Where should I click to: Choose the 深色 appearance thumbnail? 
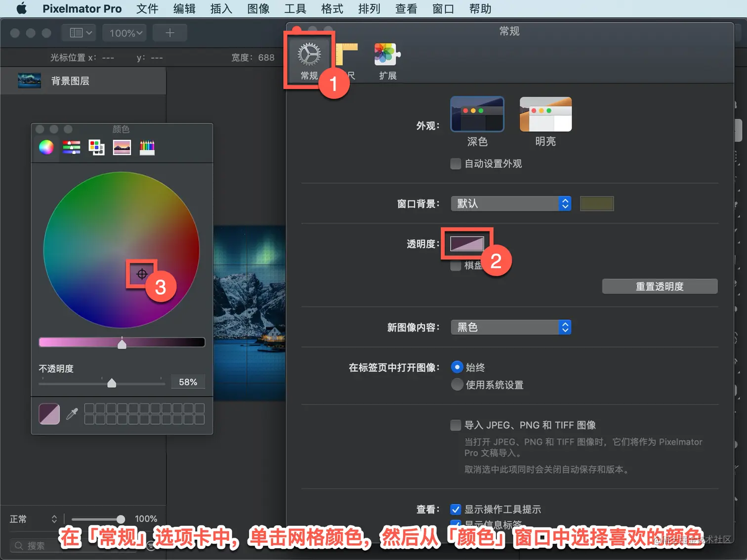click(x=477, y=114)
